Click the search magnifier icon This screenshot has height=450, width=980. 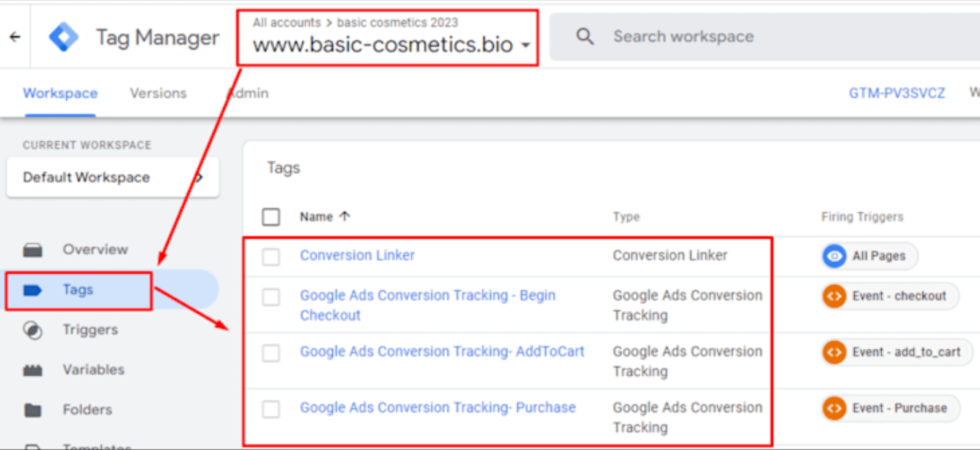(585, 37)
